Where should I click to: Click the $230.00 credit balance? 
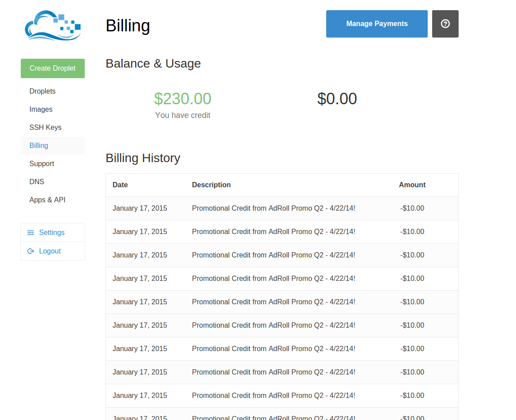click(x=183, y=99)
